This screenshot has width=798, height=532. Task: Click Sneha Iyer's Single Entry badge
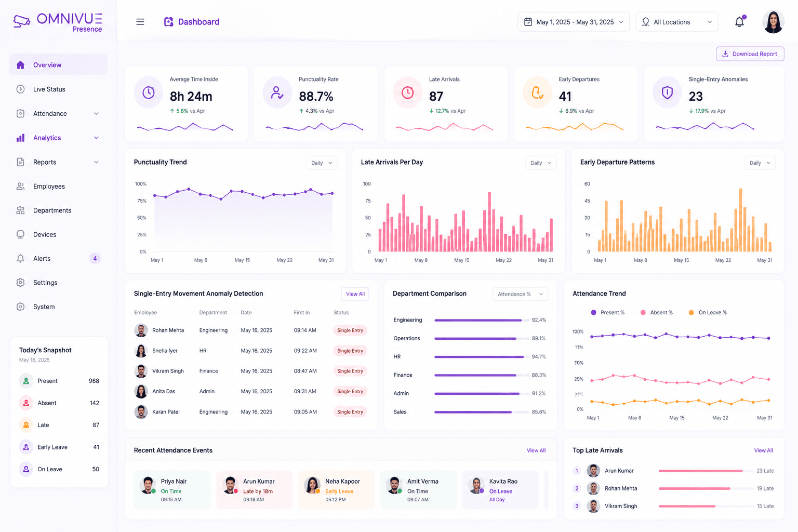point(350,351)
